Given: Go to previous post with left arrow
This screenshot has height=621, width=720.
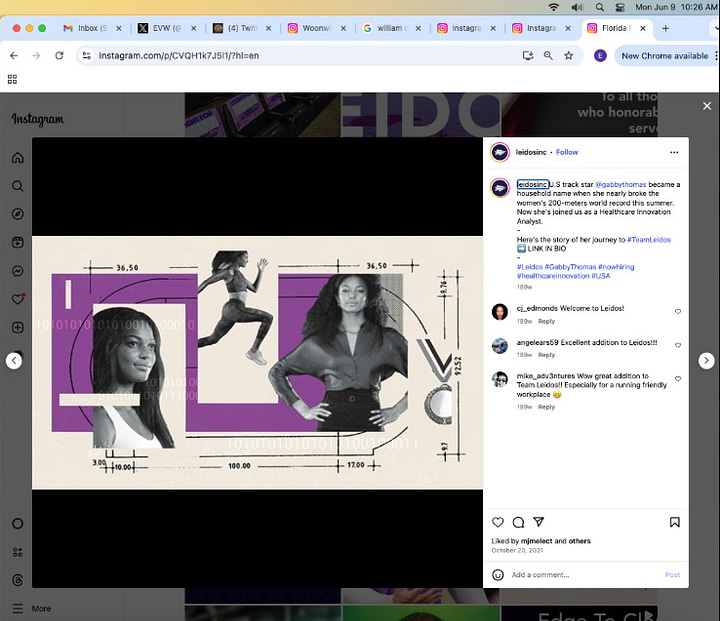Looking at the screenshot, I should pos(14,361).
